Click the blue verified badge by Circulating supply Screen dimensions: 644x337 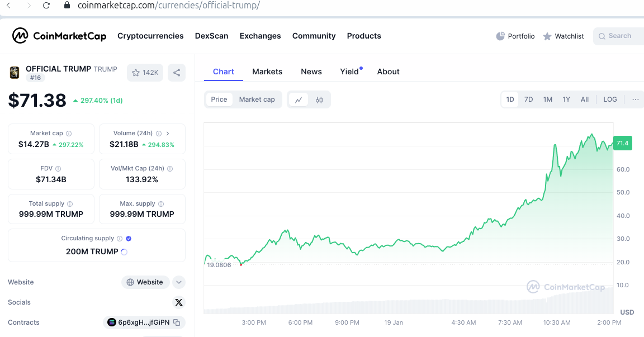tap(129, 239)
